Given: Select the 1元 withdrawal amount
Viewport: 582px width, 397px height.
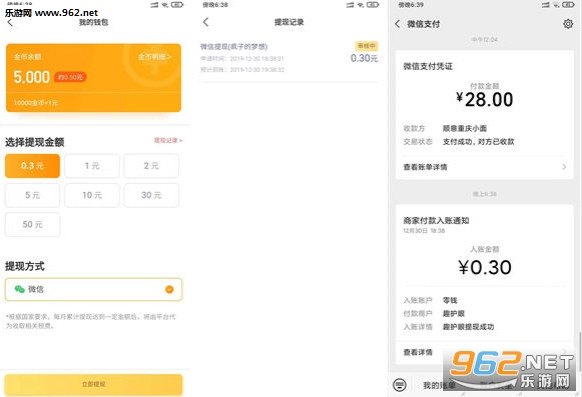Looking at the screenshot, I should (x=92, y=166).
